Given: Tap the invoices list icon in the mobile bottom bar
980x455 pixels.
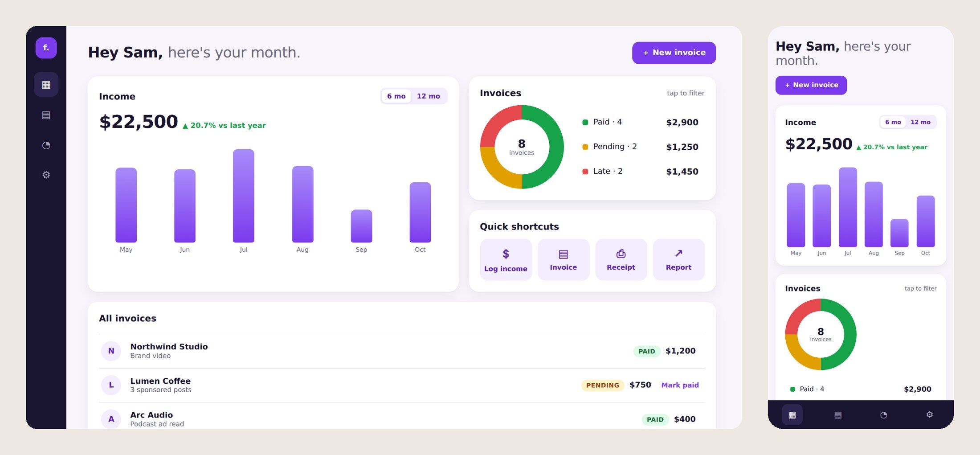Looking at the screenshot, I should click(838, 415).
